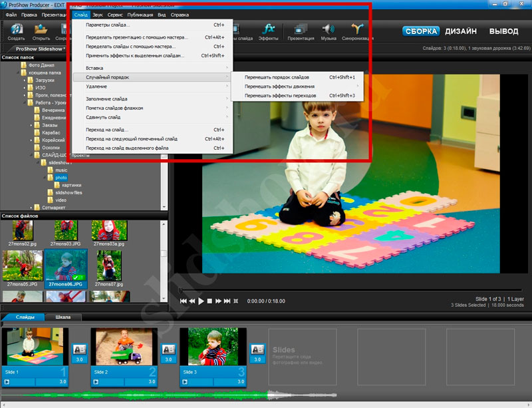Switch to the ДИЗАЙН workspace
This screenshot has width=532, height=408.
[x=461, y=31]
